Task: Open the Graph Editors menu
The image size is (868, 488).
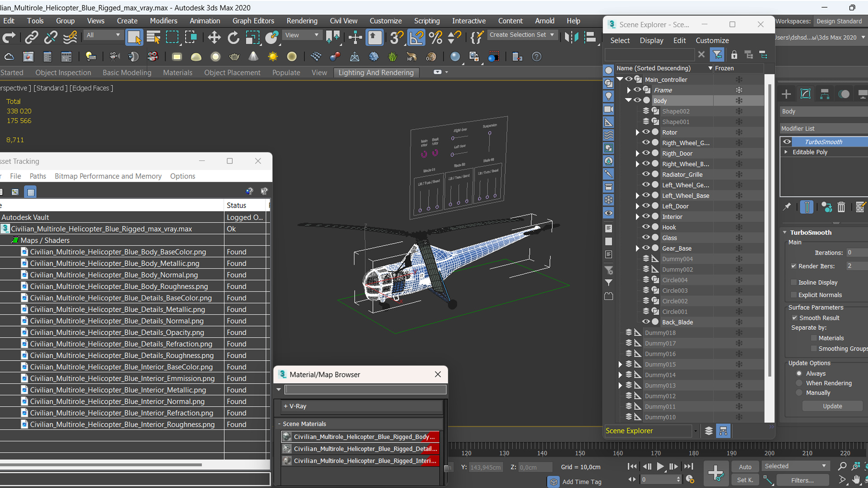Action: (x=253, y=21)
